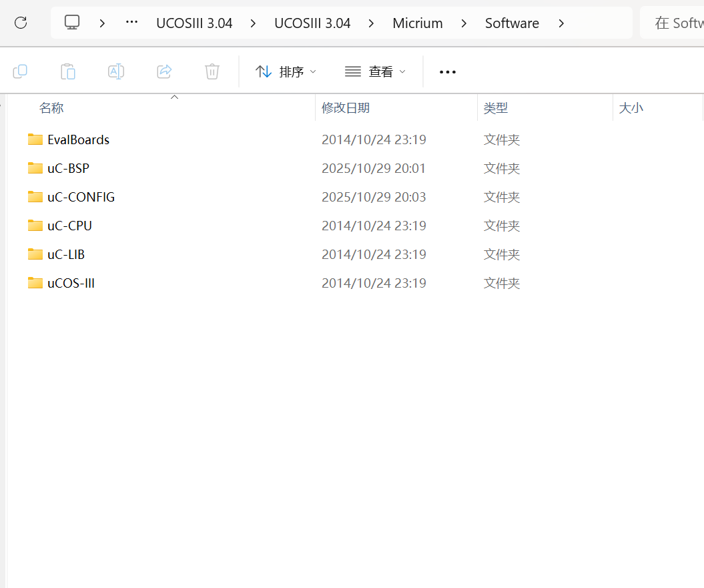The width and height of the screenshot is (704, 588).
Task: Click the EvalBoards folder icon
Action: pos(35,139)
